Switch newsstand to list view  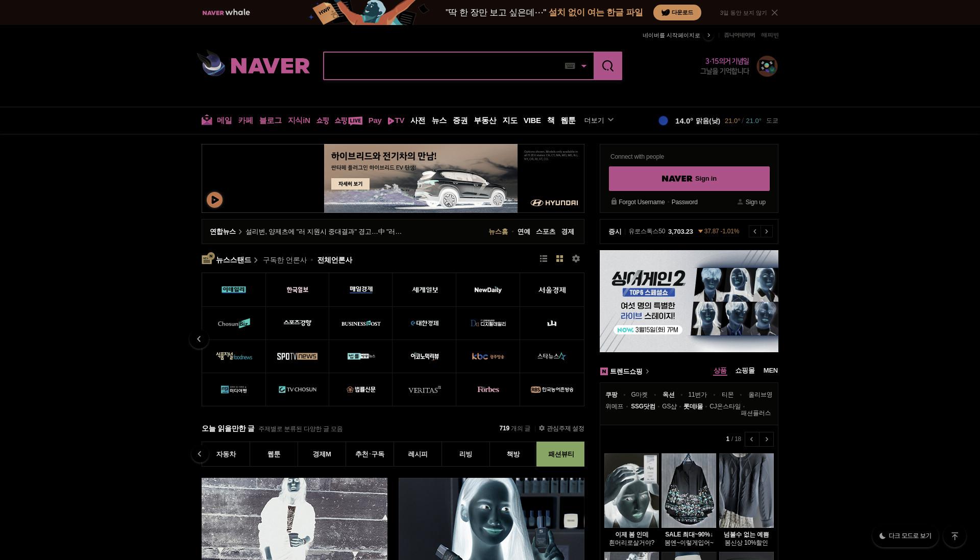click(544, 259)
